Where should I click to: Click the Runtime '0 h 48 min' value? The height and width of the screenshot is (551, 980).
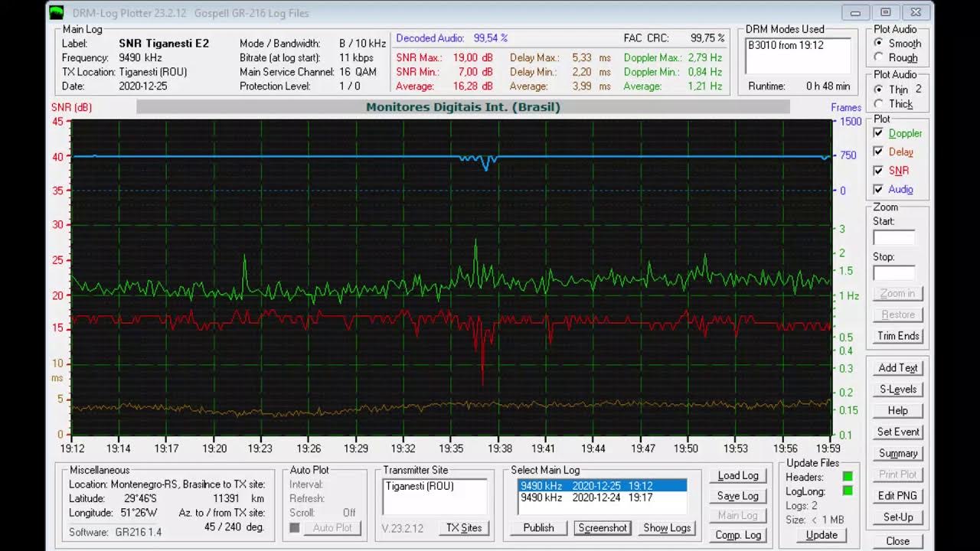point(828,86)
